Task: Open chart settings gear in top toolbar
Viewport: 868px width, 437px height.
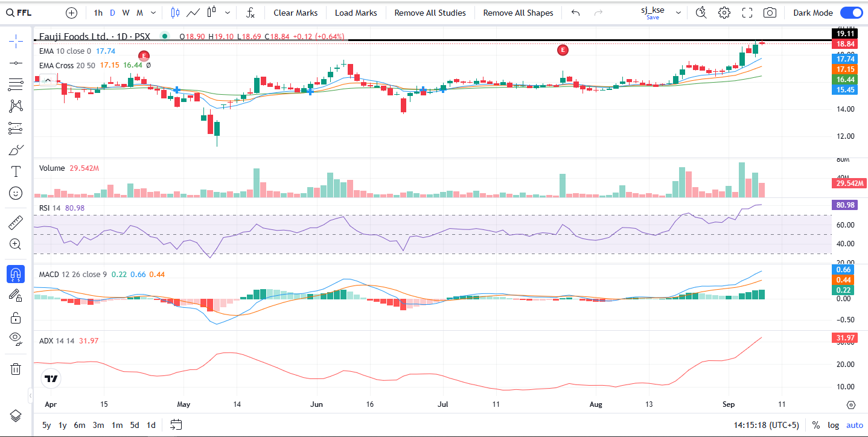Action: [724, 13]
